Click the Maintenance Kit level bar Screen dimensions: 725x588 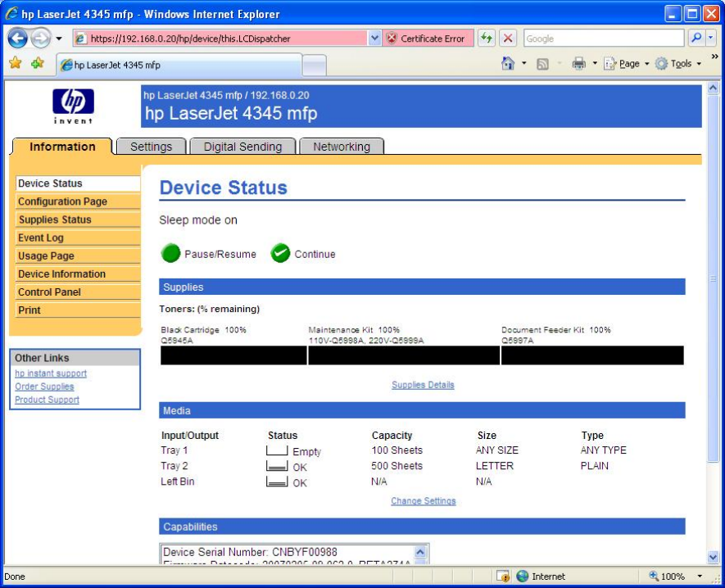[404, 355]
